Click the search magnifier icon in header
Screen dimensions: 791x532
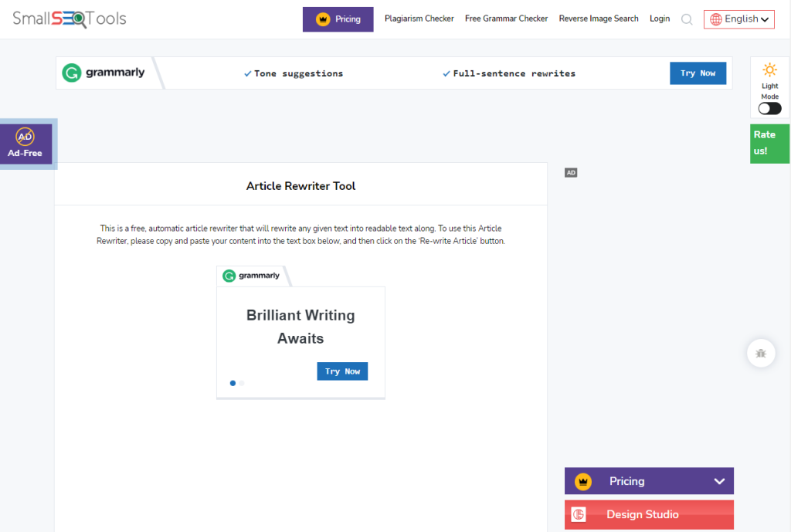687,19
